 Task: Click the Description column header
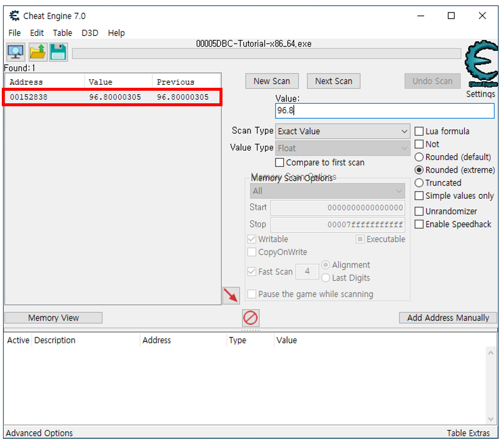(x=86, y=340)
